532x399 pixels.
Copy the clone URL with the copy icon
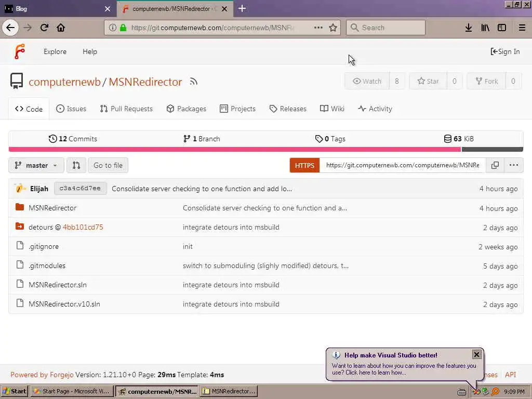(495, 165)
